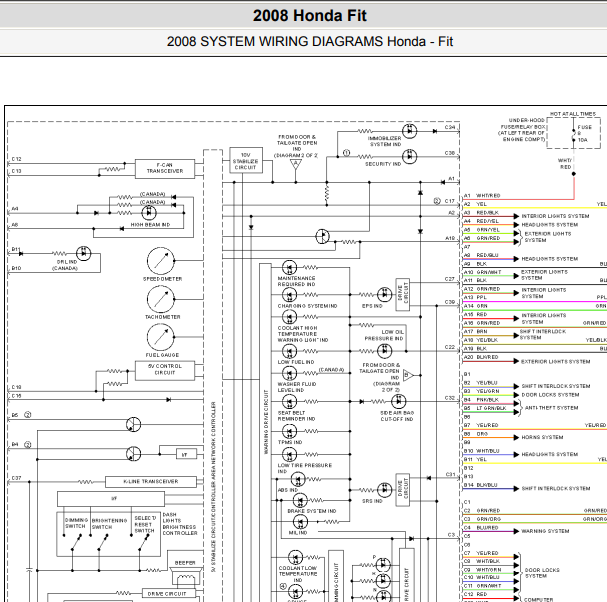Click the 'C9 WHT/GRN' wire label
This screenshot has width=607, height=602.
tap(483, 570)
